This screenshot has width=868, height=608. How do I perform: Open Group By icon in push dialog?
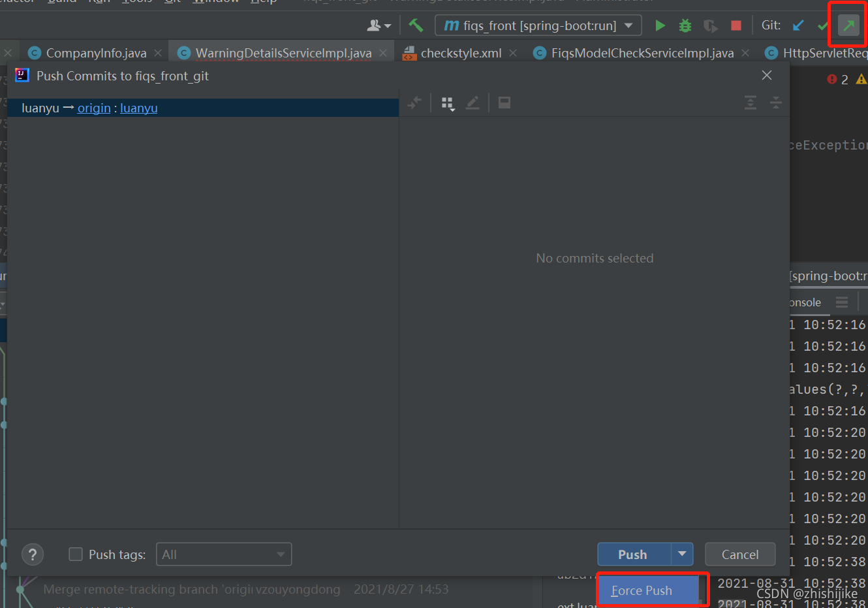coord(448,103)
